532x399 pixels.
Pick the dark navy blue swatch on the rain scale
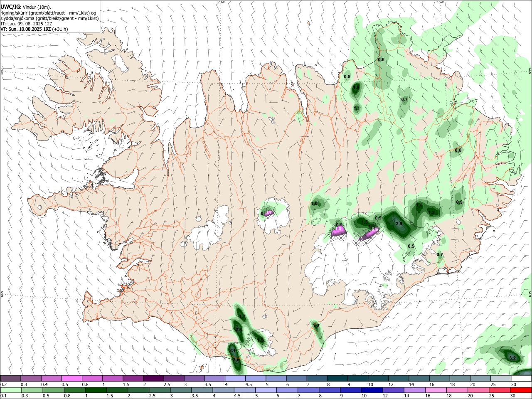click(x=372, y=390)
